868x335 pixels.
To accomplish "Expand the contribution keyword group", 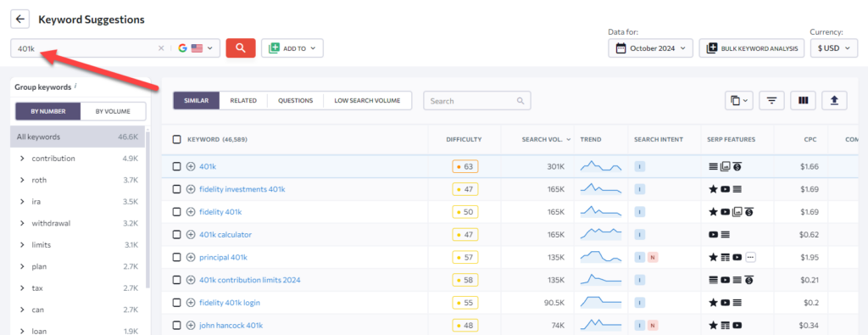I will click(x=22, y=159).
